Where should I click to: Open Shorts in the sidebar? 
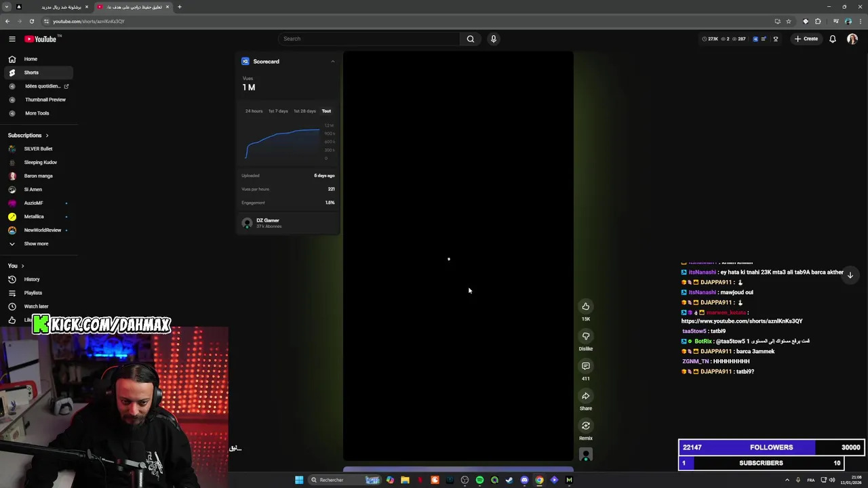pyautogui.click(x=38, y=73)
